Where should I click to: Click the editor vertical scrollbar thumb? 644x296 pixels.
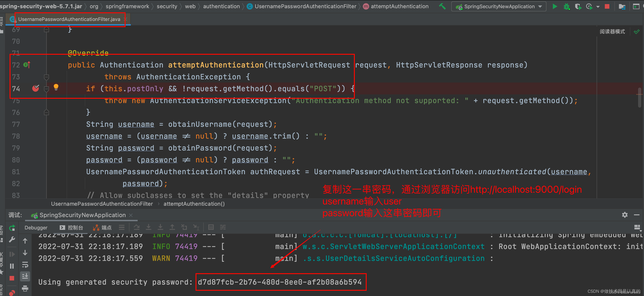tap(639, 98)
